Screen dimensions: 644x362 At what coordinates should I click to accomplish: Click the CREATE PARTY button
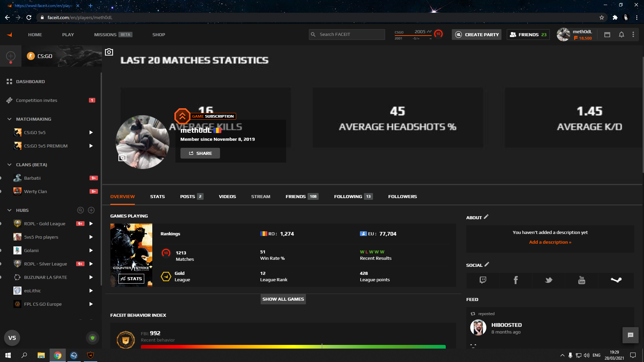(477, 35)
